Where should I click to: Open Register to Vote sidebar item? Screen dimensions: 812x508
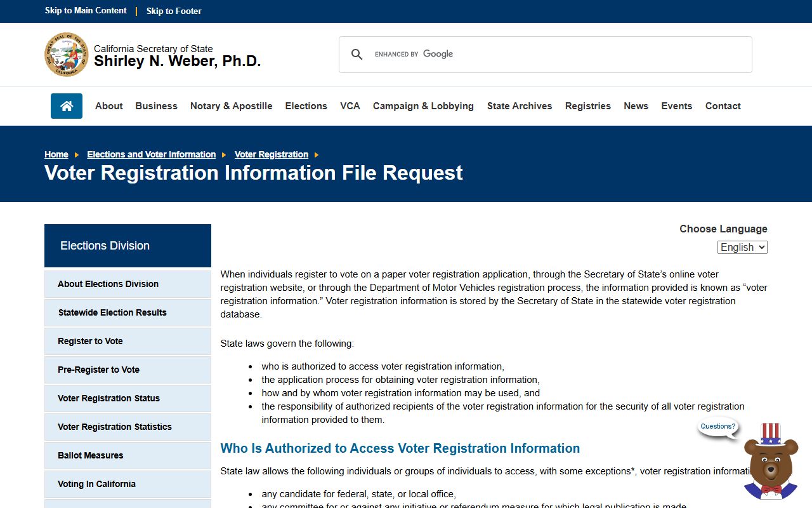(x=128, y=341)
